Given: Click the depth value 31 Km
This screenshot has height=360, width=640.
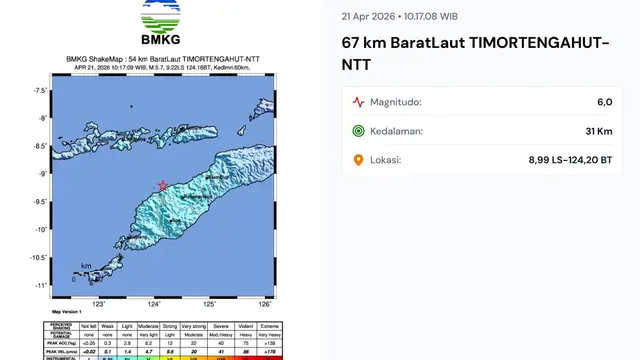Looking at the screenshot, I should coord(599,131).
